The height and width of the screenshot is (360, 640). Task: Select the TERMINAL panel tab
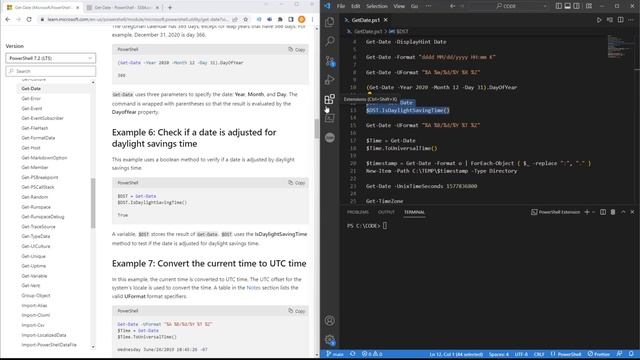tap(414, 212)
